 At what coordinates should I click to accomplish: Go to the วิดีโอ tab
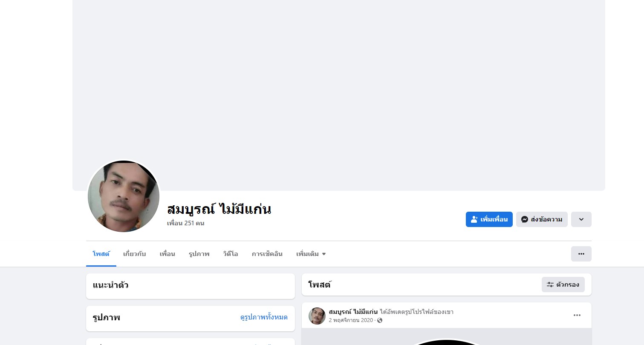[231, 254]
